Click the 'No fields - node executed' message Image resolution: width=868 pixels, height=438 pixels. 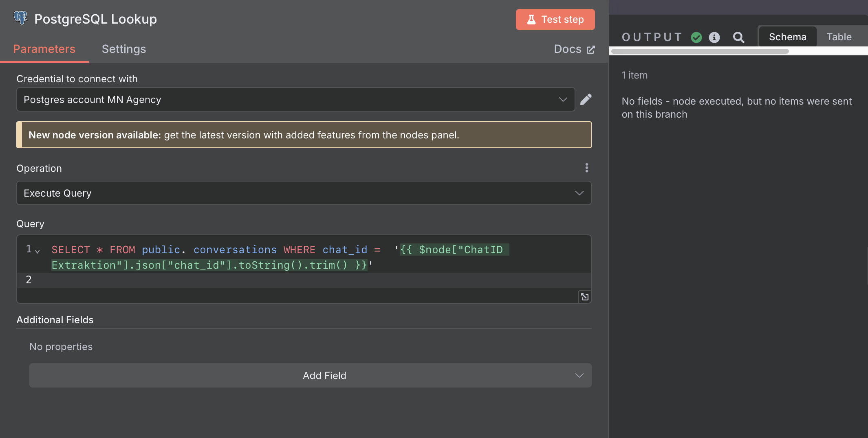[737, 108]
